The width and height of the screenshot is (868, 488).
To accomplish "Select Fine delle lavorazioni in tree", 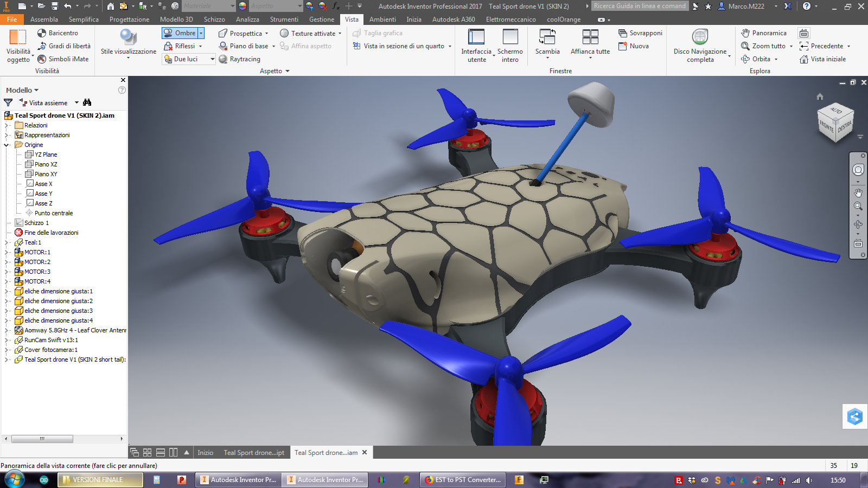I will pos(51,233).
